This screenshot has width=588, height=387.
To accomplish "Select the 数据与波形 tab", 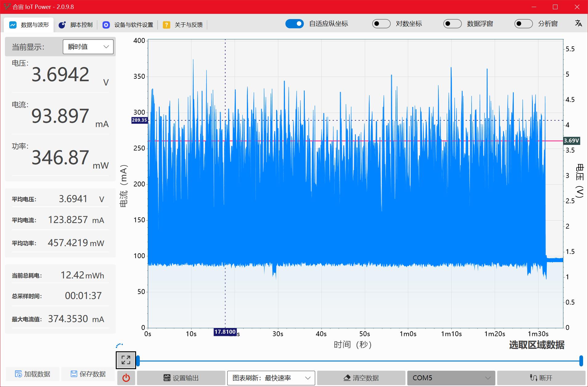I will coord(29,25).
